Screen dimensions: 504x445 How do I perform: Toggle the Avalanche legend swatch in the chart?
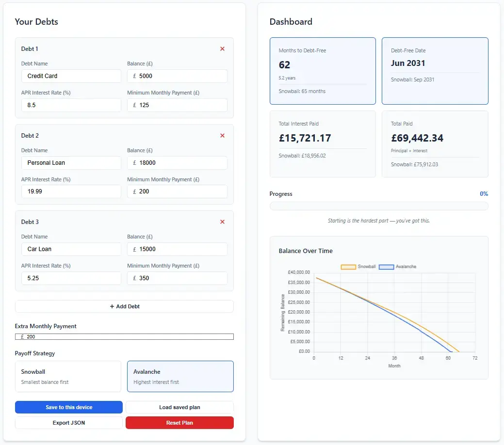386,267
